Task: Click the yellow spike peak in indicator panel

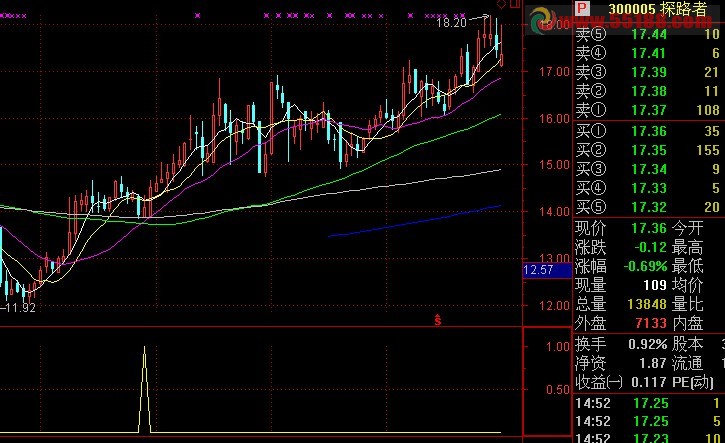Action: click(x=145, y=348)
